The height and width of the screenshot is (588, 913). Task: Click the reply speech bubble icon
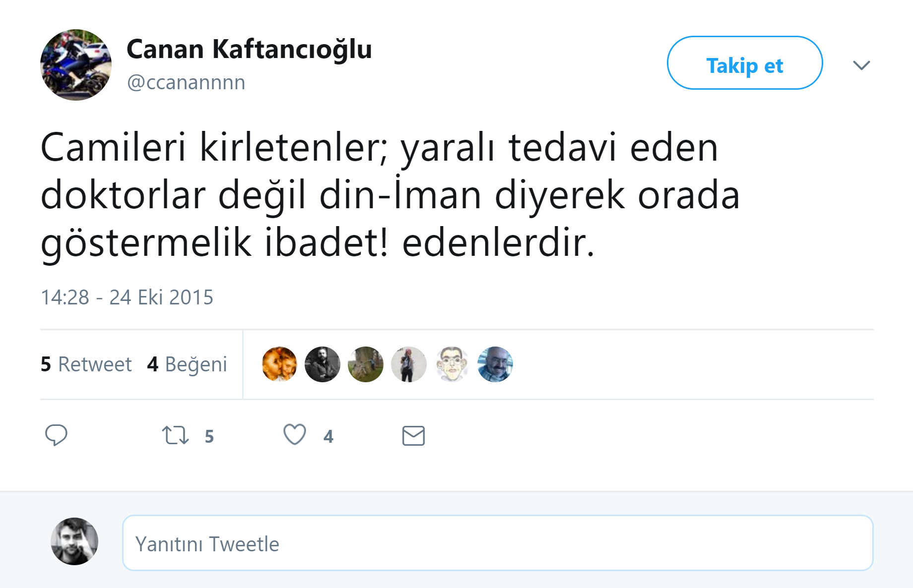tap(56, 435)
